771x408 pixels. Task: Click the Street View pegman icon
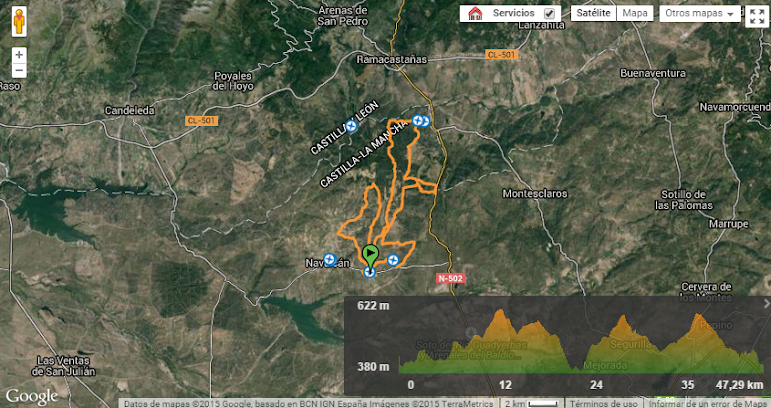coord(19,22)
